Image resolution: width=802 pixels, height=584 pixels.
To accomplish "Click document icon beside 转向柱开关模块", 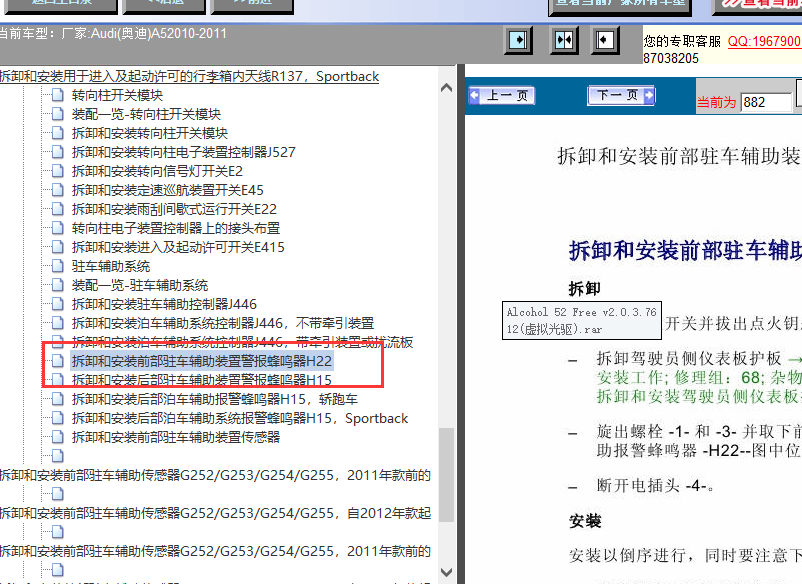I will [58, 95].
